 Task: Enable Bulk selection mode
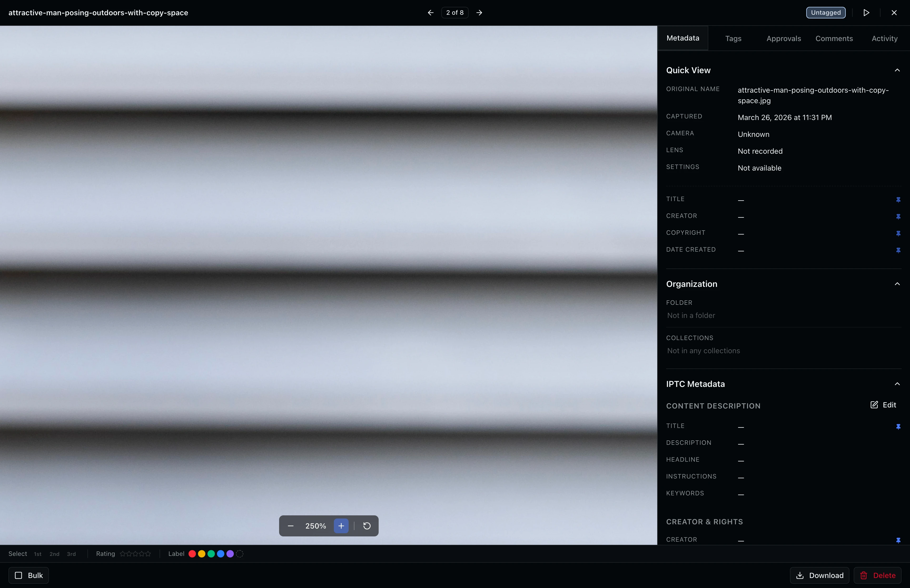[x=28, y=575]
